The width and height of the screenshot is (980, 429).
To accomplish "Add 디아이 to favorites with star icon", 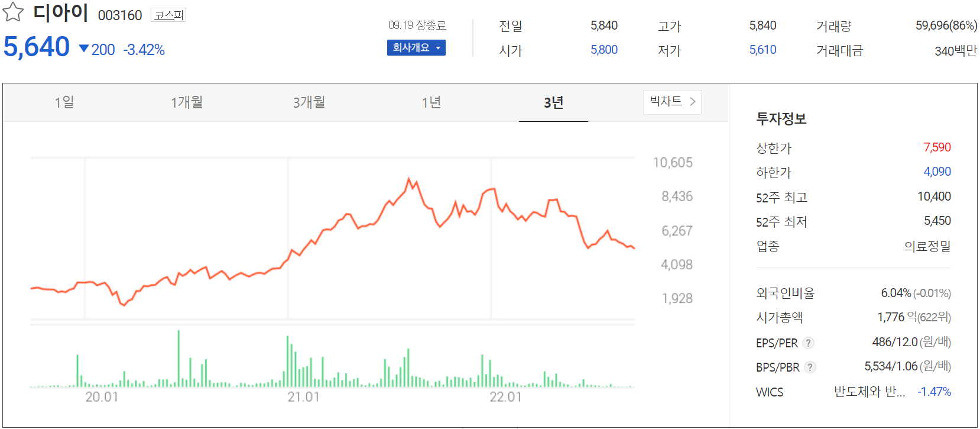I will tap(13, 12).
